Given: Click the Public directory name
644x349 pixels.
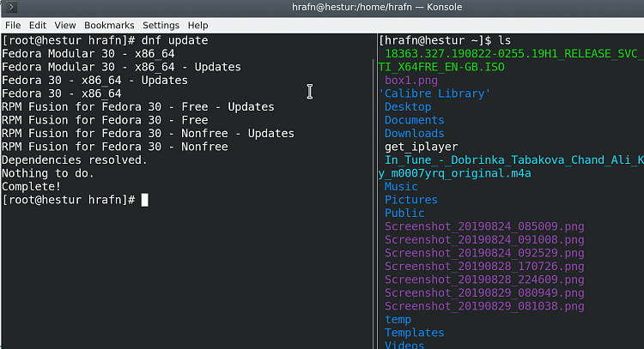Looking at the screenshot, I should (404, 214).
